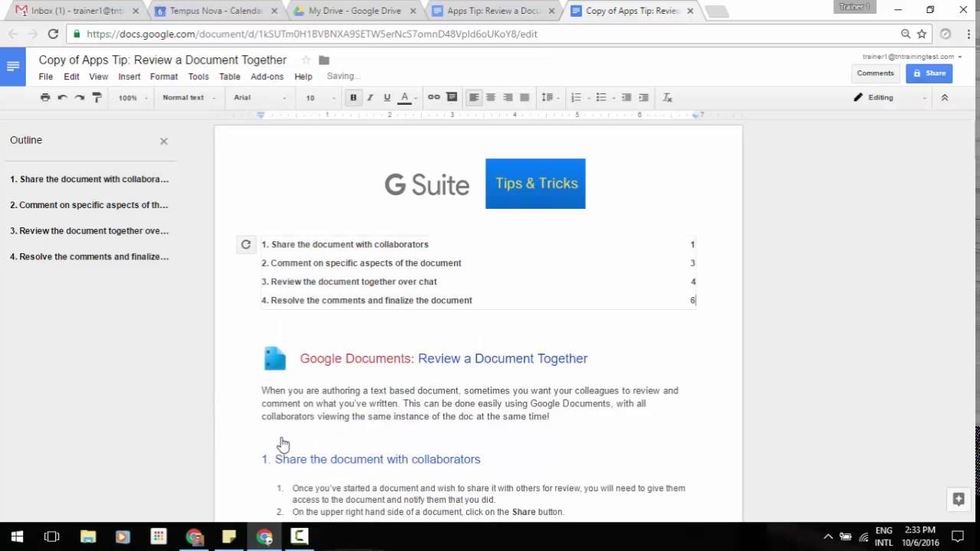Open the font size 10 dropdown
980x551 pixels.
[320, 97]
